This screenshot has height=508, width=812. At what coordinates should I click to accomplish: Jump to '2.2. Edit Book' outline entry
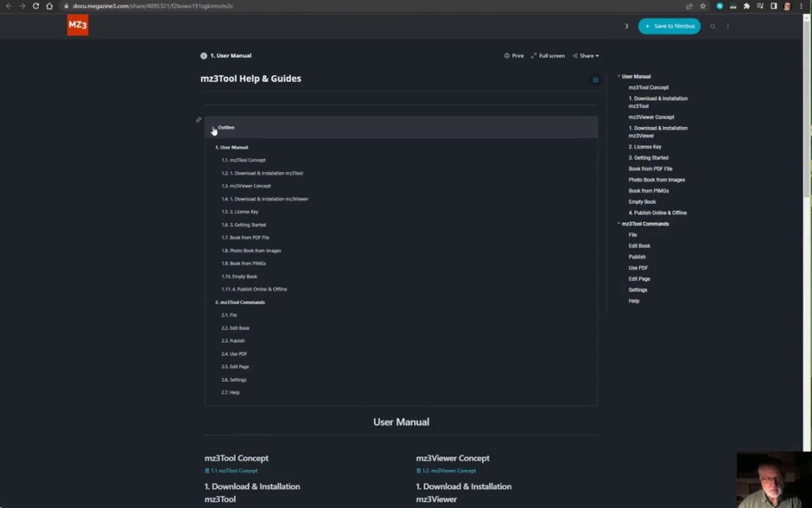[235, 328]
